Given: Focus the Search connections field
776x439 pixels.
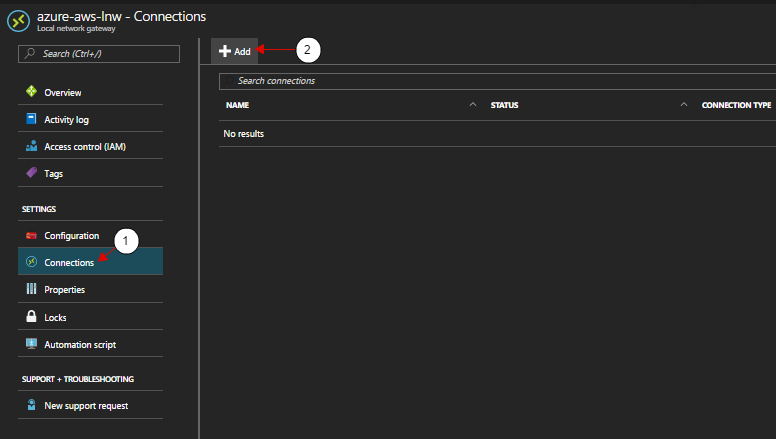Looking at the screenshot, I should click(x=497, y=81).
